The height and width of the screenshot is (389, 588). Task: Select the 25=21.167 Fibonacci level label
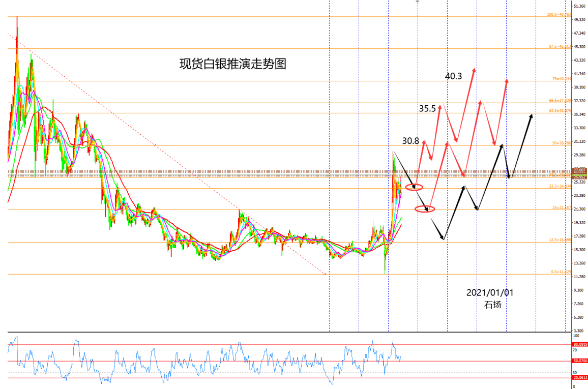click(562, 207)
